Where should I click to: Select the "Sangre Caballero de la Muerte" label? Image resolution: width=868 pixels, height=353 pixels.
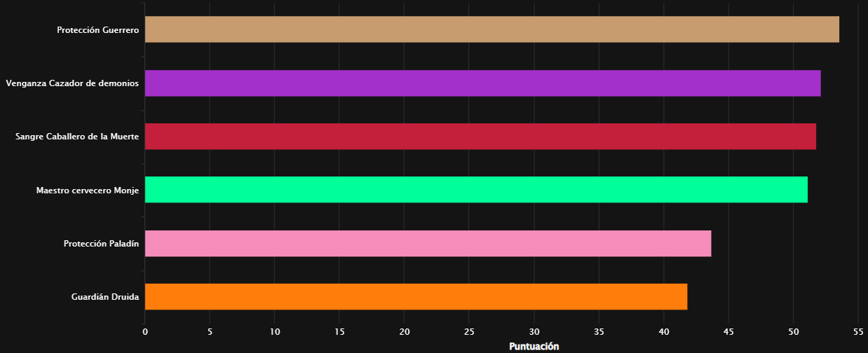click(77, 137)
